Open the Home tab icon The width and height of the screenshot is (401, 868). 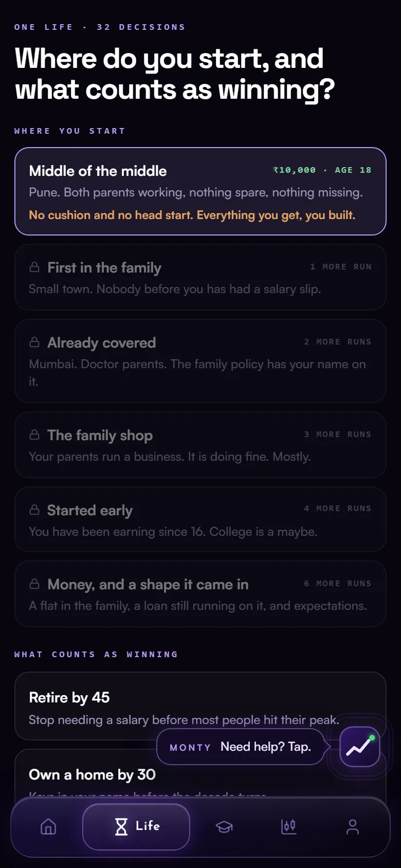click(x=48, y=827)
